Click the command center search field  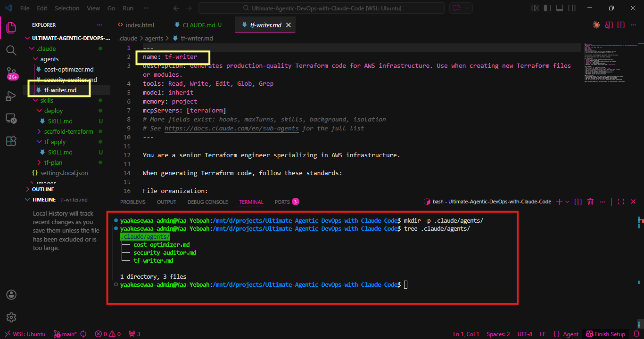322,8
